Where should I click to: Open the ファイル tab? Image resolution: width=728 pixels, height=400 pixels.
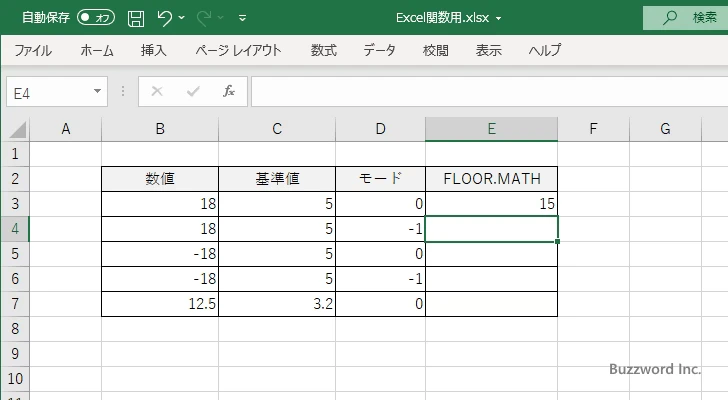(33, 50)
